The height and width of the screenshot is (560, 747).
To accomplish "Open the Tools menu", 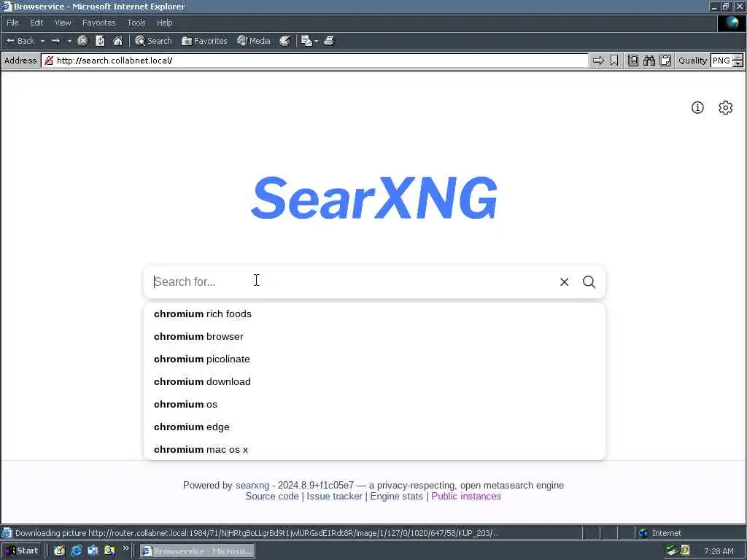I will [x=136, y=23].
